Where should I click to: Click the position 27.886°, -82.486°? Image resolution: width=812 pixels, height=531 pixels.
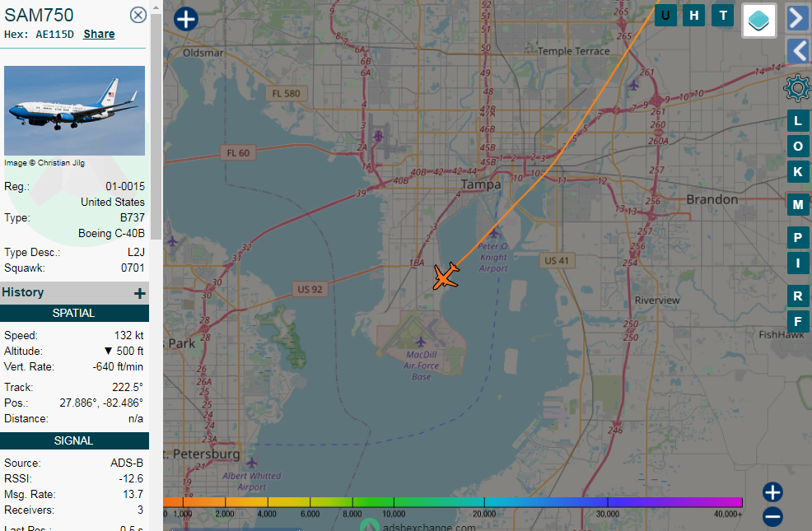click(101, 403)
